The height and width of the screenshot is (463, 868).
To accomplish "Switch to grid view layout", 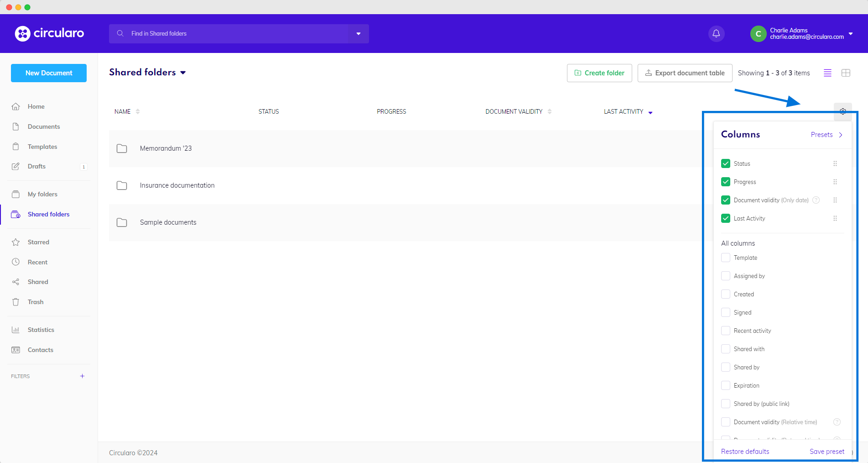I will (x=846, y=73).
